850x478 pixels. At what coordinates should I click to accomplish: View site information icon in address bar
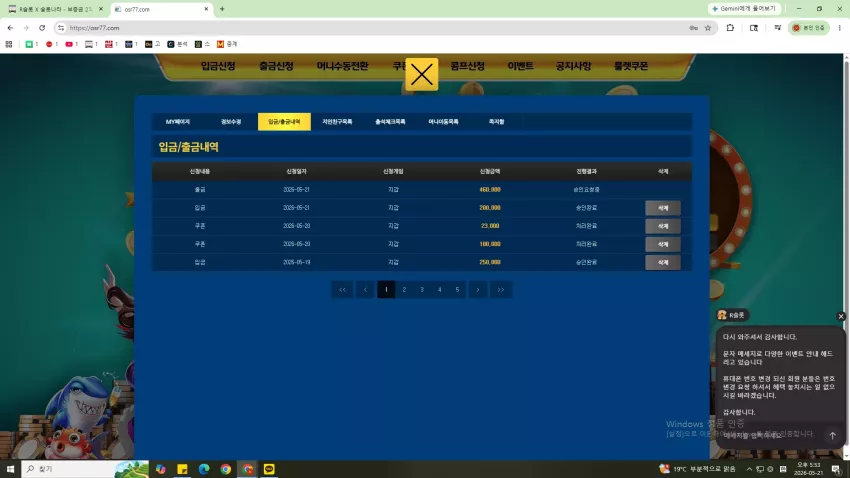[x=61, y=28]
